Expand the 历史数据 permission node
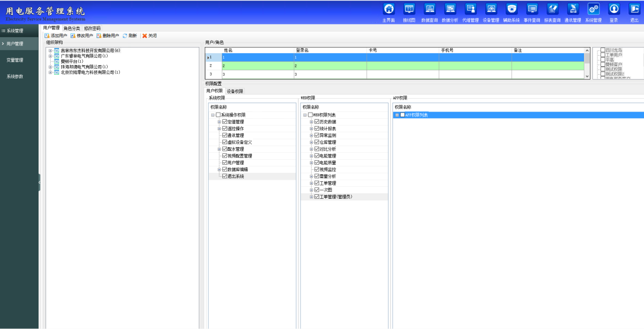Image resolution: width=644 pixels, height=329 pixels. [311, 122]
